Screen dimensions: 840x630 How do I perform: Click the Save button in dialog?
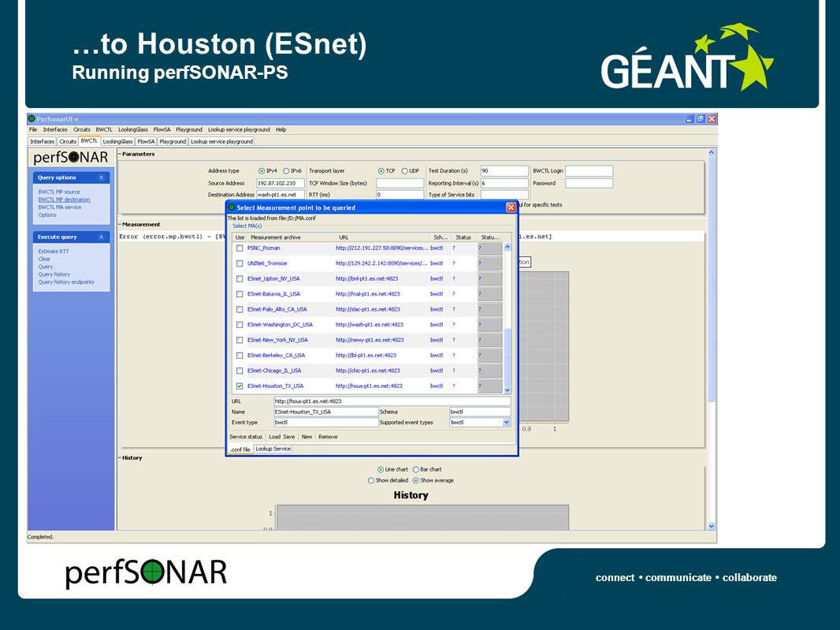click(288, 437)
